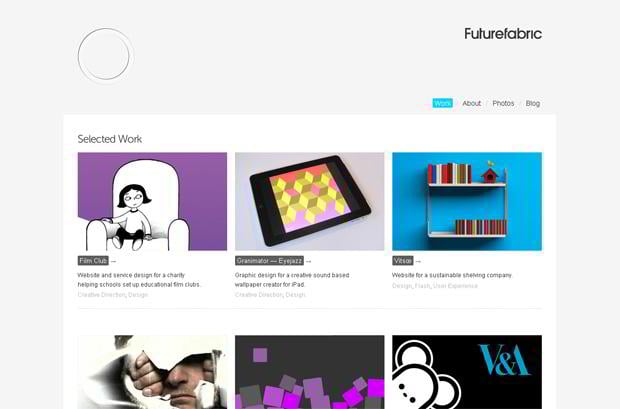This screenshot has height=409, width=620.
Task: Open the Blog link
Action: (533, 103)
